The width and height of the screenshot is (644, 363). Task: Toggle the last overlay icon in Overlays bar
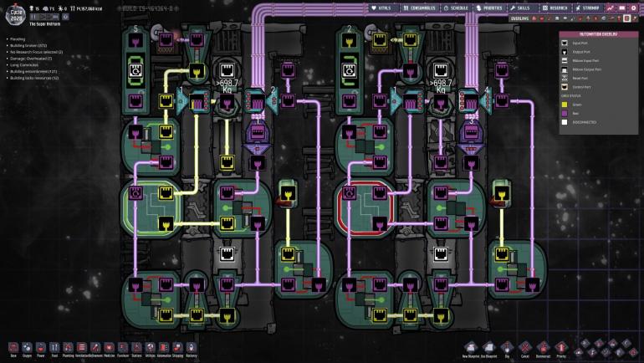coord(635,18)
